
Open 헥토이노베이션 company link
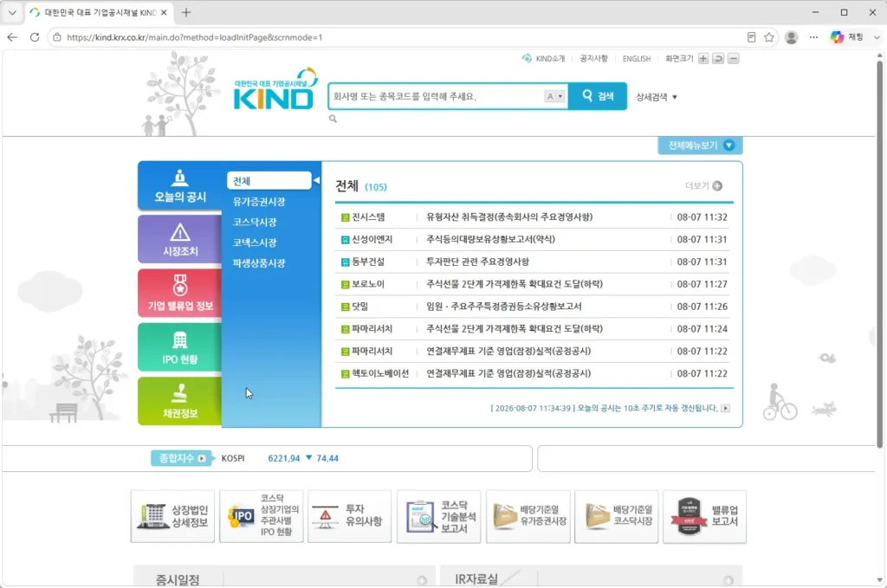[x=380, y=374]
